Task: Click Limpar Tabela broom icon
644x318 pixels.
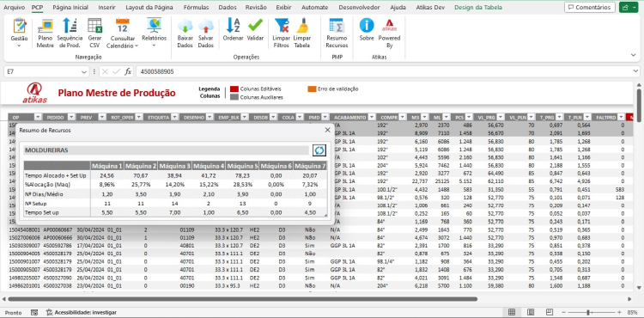Action: click(x=302, y=26)
